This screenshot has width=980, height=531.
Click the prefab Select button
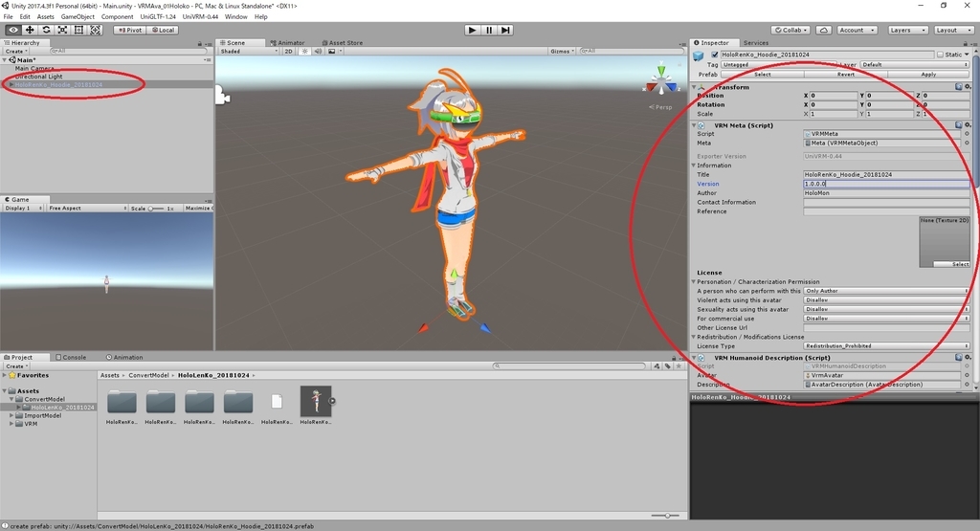pos(763,75)
